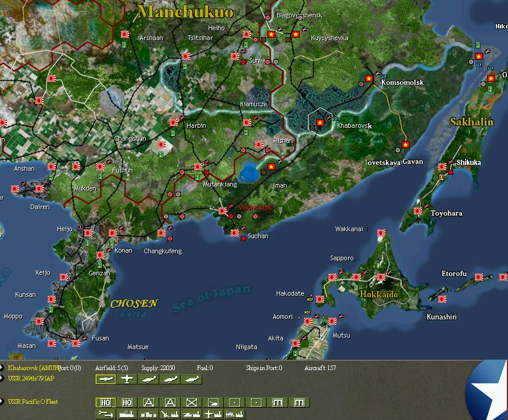The width and height of the screenshot is (508, 420).
Task: Select the second HQ ground unit icon
Action: 127,403
